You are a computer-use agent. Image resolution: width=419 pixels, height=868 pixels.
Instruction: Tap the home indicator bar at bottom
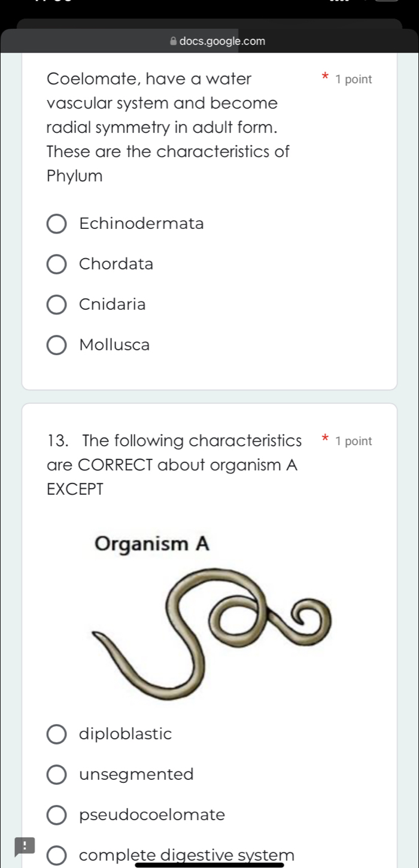209,864
